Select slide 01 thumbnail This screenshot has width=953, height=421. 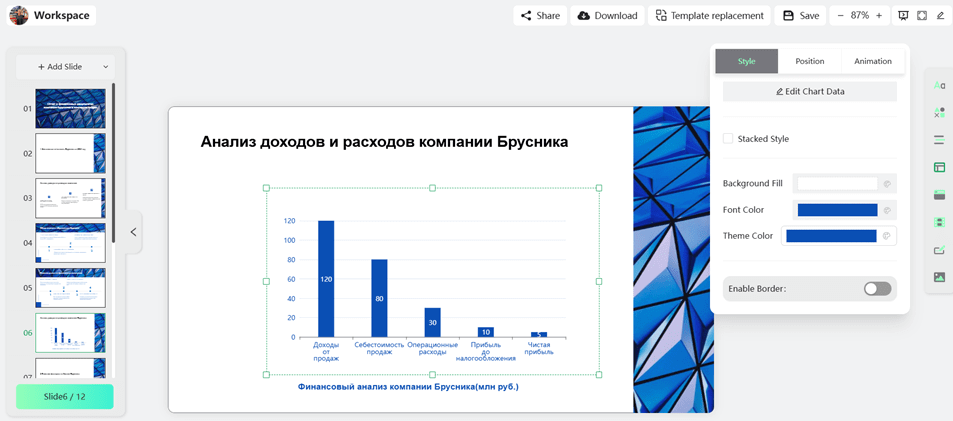[x=70, y=109]
